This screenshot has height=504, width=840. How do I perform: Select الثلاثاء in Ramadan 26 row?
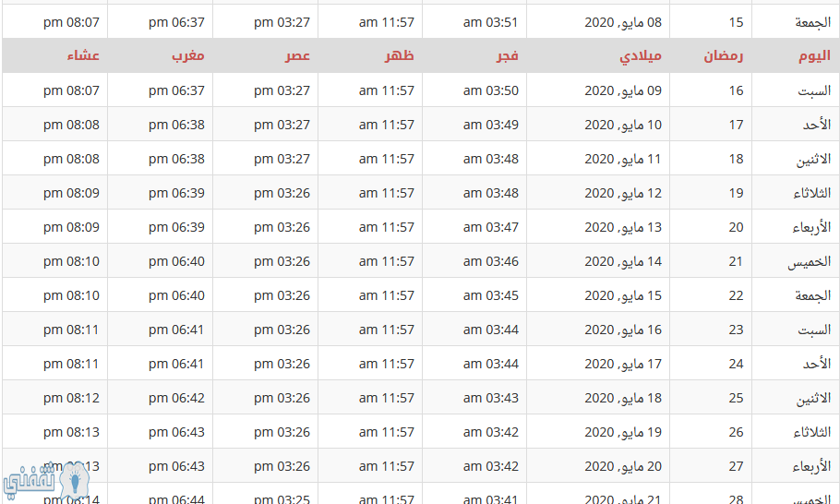click(811, 432)
